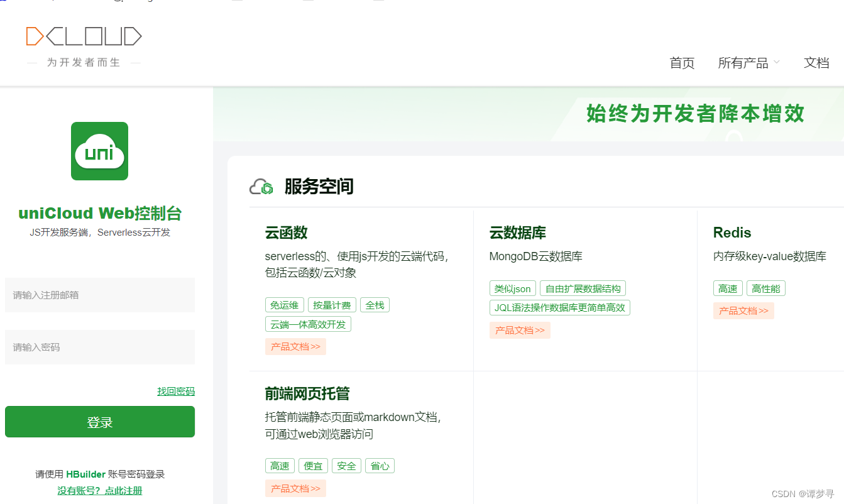
Task: Click the green uni cloud logo
Action: coord(99,151)
